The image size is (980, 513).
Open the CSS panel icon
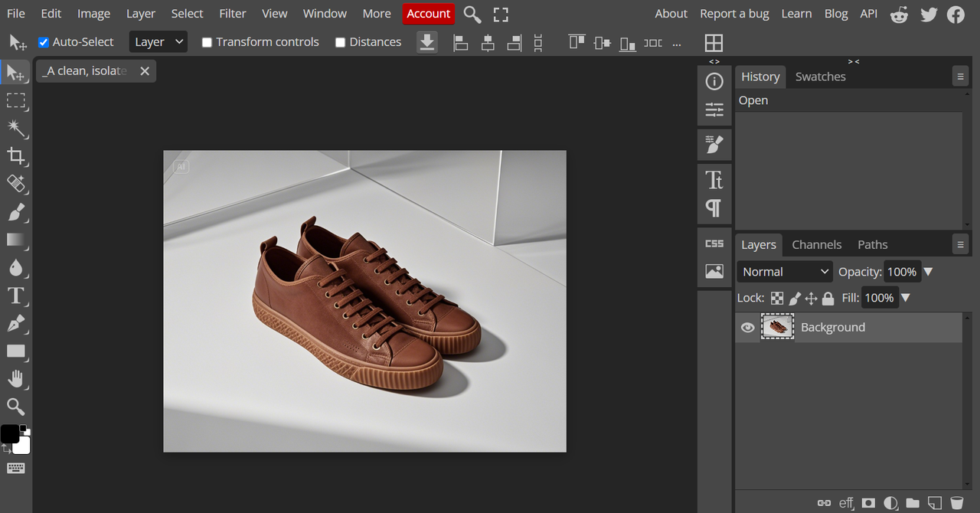714,243
